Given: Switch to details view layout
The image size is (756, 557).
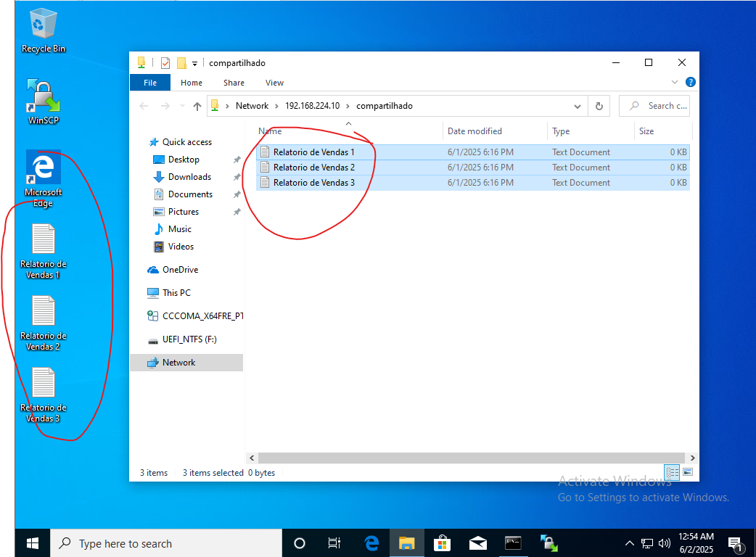Looking at the screenshot, I should (x=673, y=472).
